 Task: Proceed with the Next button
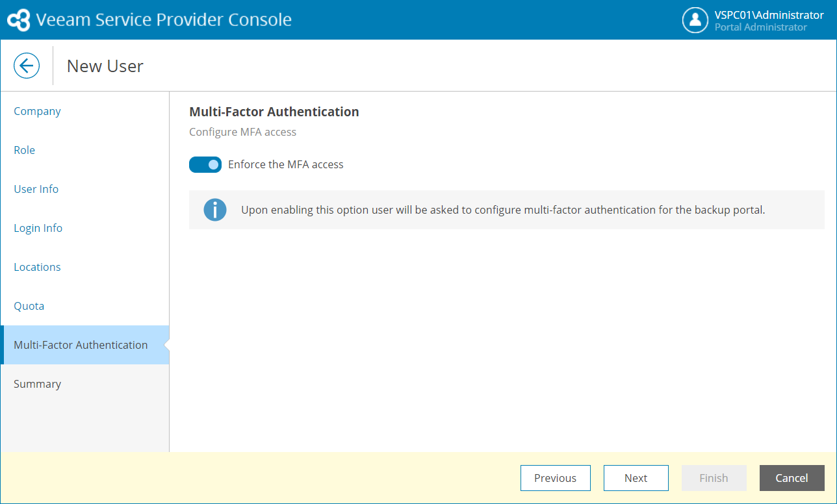(636, 478)
